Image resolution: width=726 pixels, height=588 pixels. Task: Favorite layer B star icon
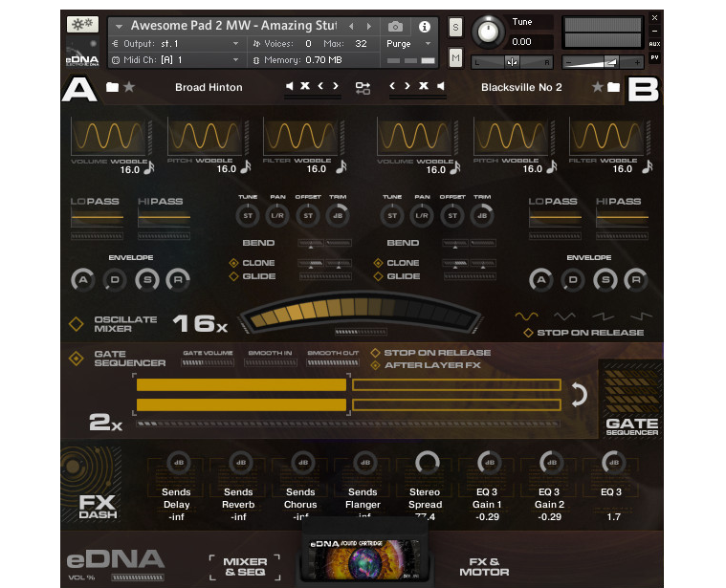pos(597,86)
